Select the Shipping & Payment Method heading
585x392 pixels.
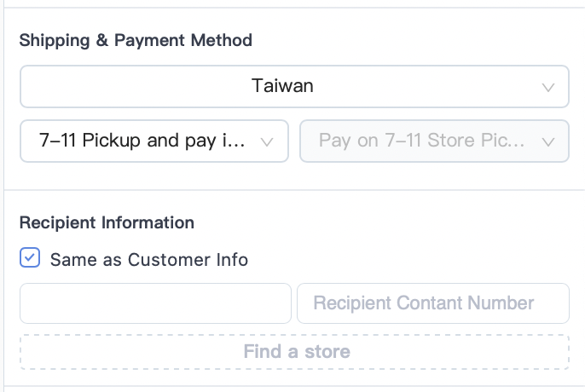pyautogui.click(x=136, y=40)
